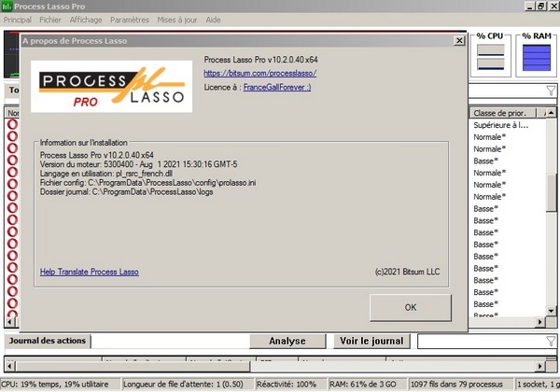Click the Voir le journal button
Screen dimensions: 560x392
(x=371, y=341)
